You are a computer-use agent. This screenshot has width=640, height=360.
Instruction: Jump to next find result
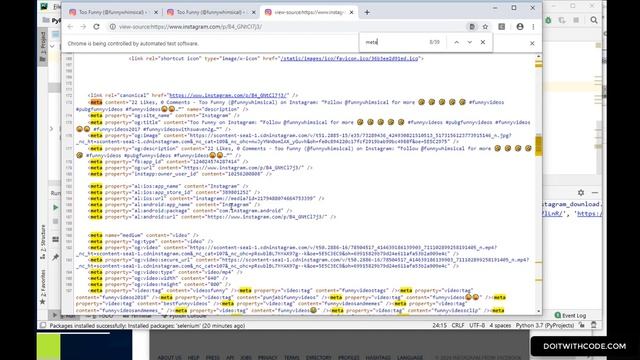[470, 42]
